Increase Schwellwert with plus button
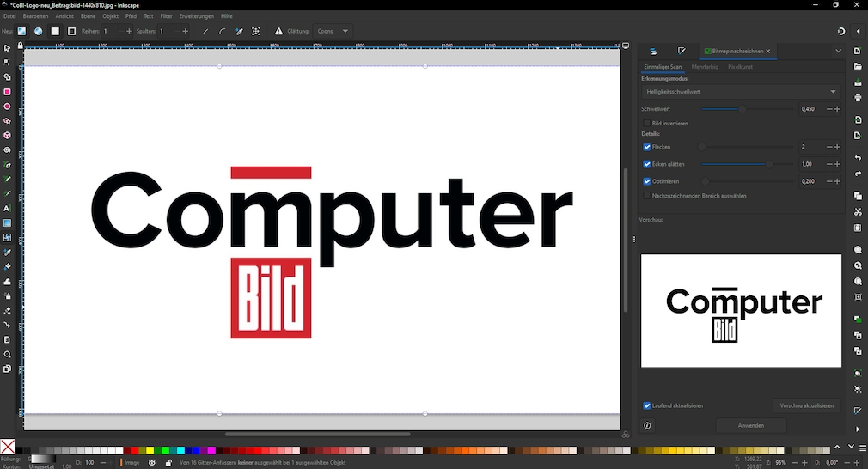868x469 pixels. 837,109
